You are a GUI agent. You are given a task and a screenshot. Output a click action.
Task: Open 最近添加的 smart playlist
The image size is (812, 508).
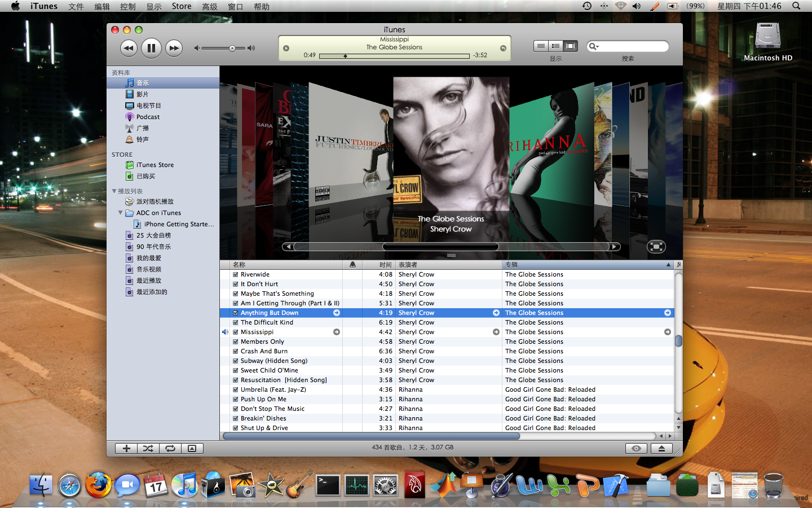pyautogui.click(x=163, y=292)
